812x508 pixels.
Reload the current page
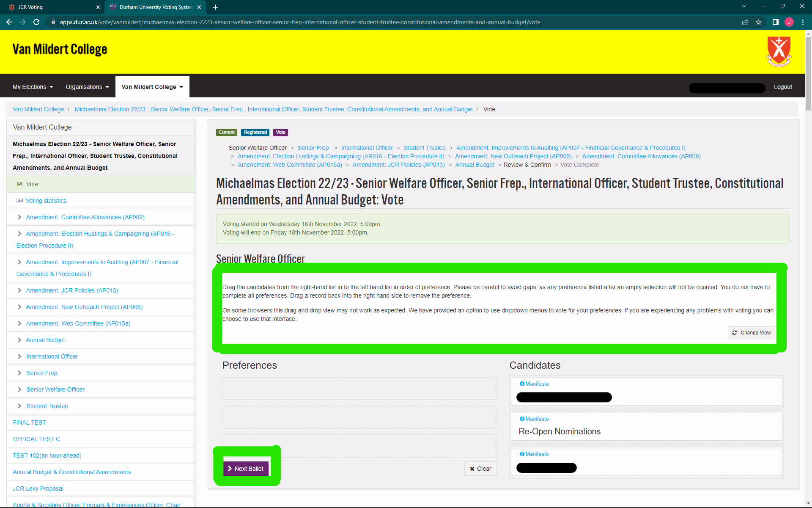tap(36, 22)
